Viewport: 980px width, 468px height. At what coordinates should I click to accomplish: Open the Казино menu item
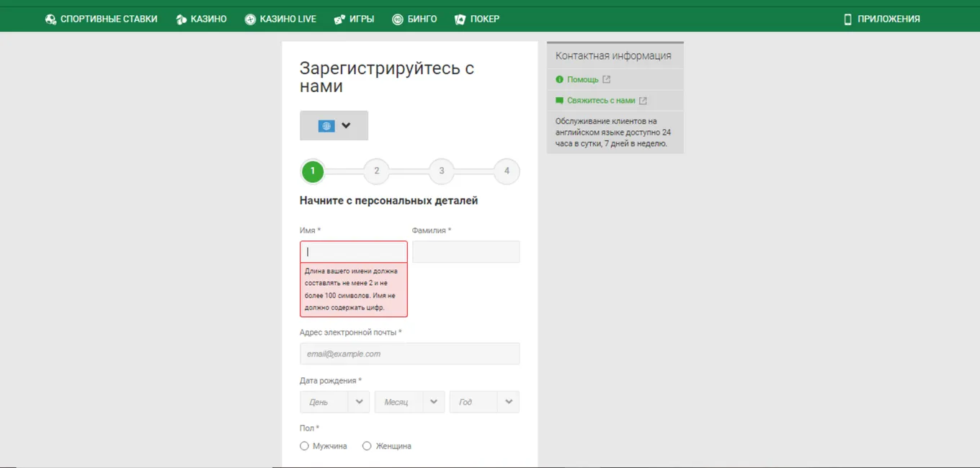[201, 19]
